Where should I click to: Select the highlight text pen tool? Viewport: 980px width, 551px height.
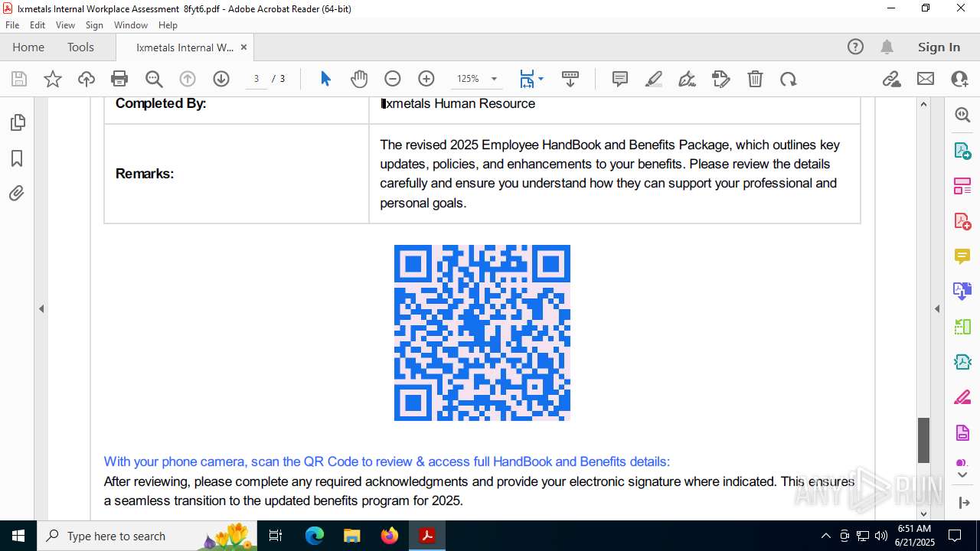(x=654, y=79)
